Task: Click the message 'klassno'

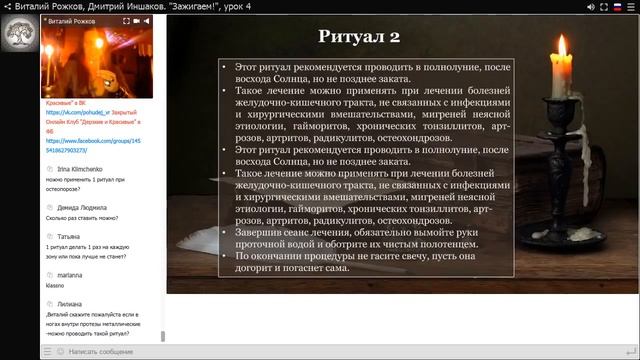Action: [55, 285]
